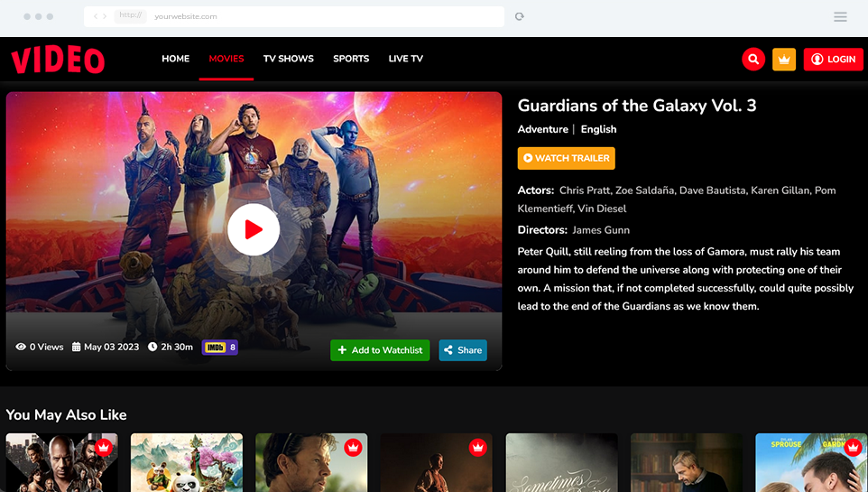
Task: Click the browser address bar
Action: pyautogui.click(x=294, y=16)
